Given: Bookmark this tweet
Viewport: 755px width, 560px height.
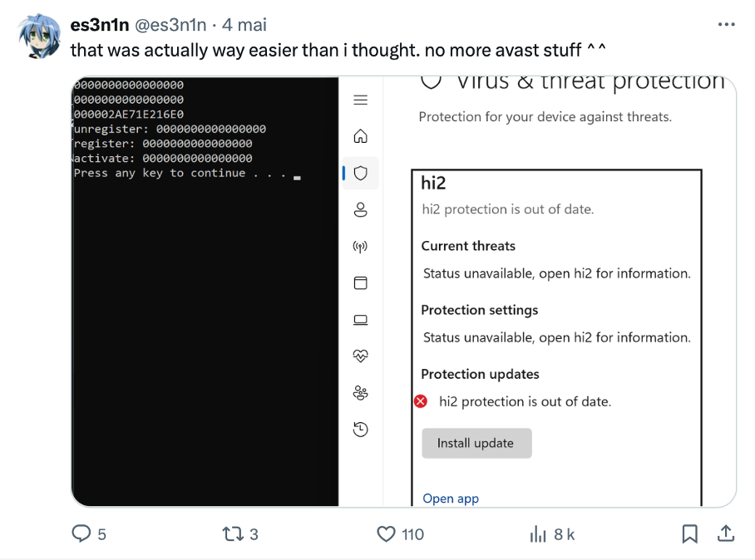Looking at the screenshot, I should [689, 533].
